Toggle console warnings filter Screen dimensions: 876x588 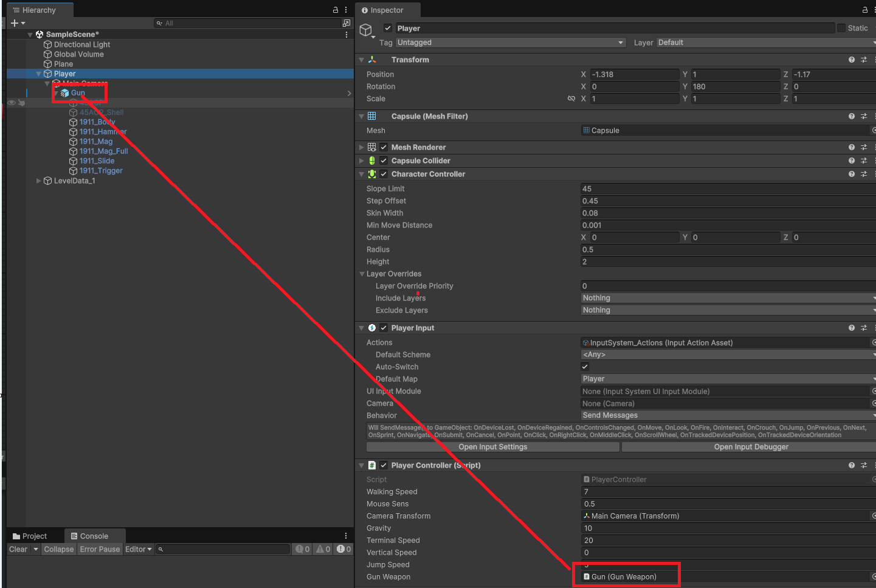(323, 549)
